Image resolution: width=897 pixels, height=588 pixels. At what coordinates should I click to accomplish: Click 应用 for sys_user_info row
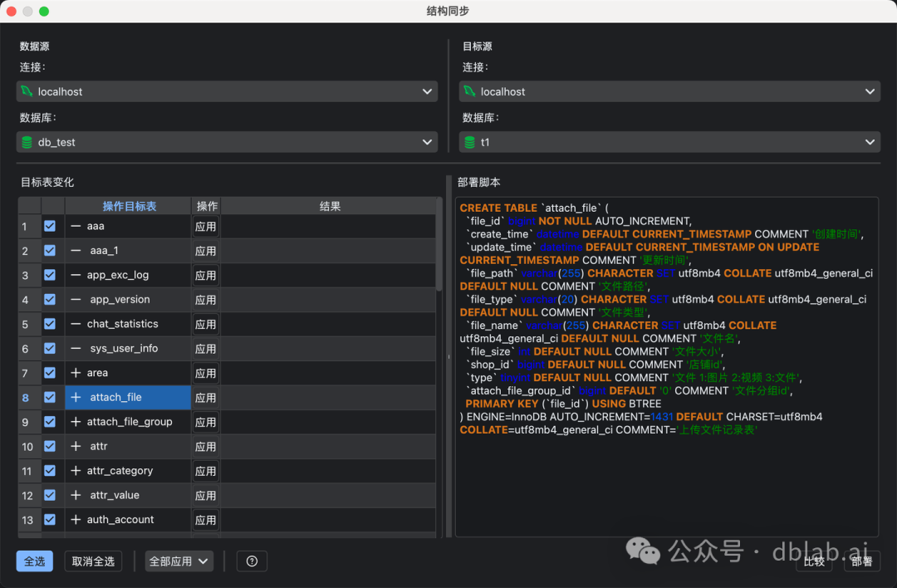[205, 349]
